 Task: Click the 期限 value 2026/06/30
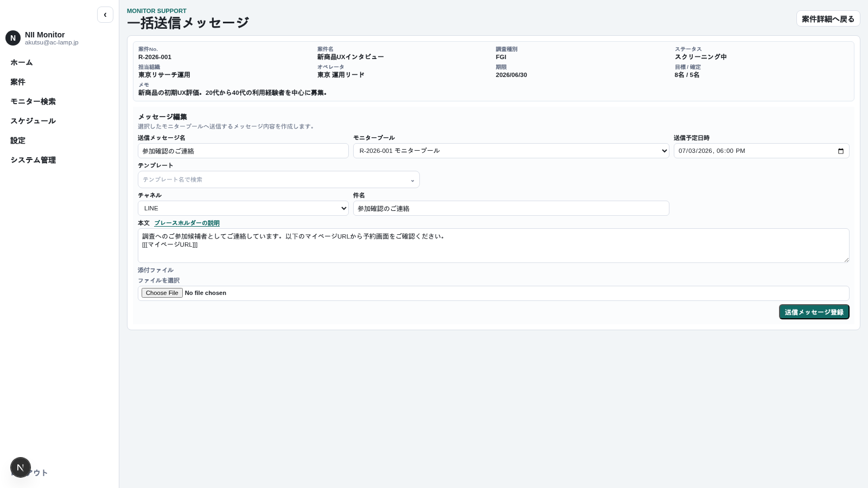[511, 75]
